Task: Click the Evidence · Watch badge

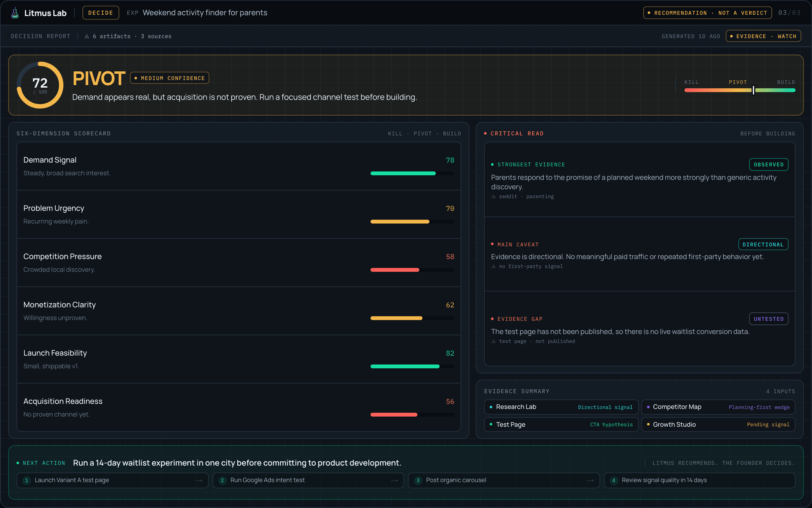Action: (x=763, y=36)
